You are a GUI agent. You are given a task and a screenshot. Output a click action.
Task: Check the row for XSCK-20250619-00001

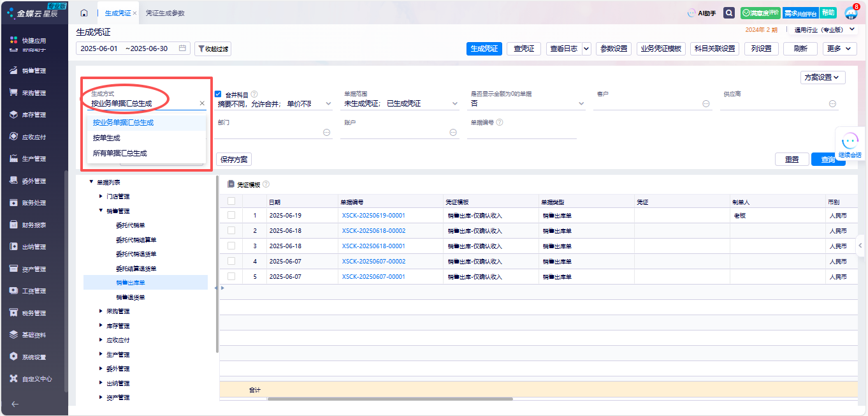click(x=231, y=216)
